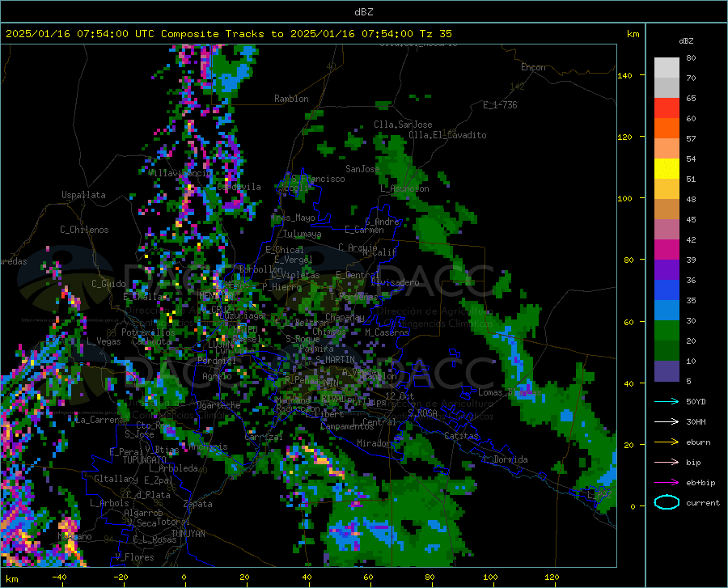Click the 'Divisadero' place label
Image resolution: width=728 pixels, height=588 pixels.
pyautogui.click(x=395, y=282)
